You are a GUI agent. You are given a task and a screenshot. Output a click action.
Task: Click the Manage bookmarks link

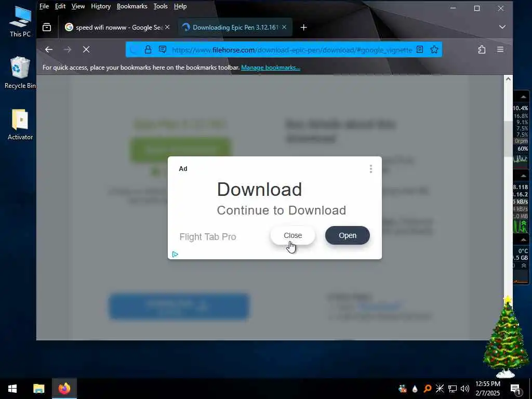pyautogui.click(x=270, y=68)
